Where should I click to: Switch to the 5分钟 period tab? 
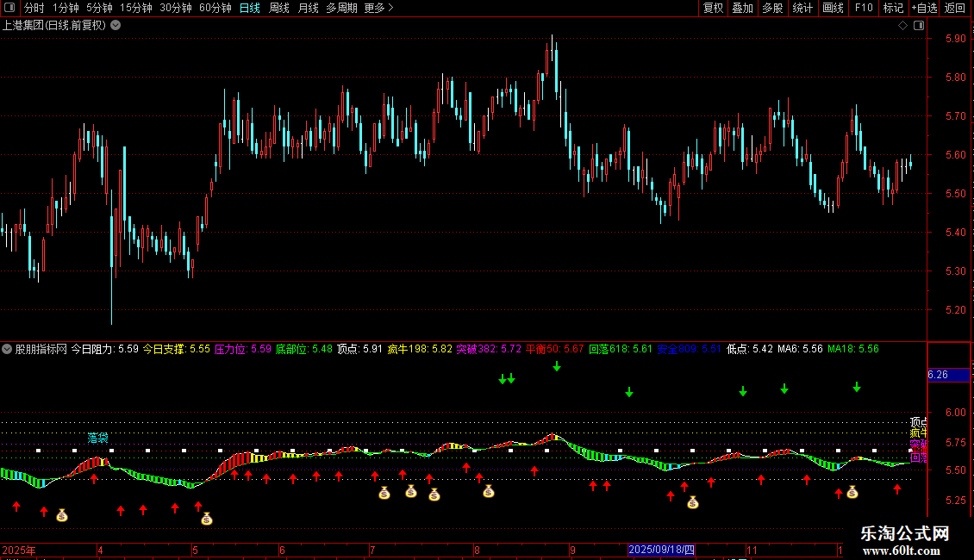(x=99, y=8)
